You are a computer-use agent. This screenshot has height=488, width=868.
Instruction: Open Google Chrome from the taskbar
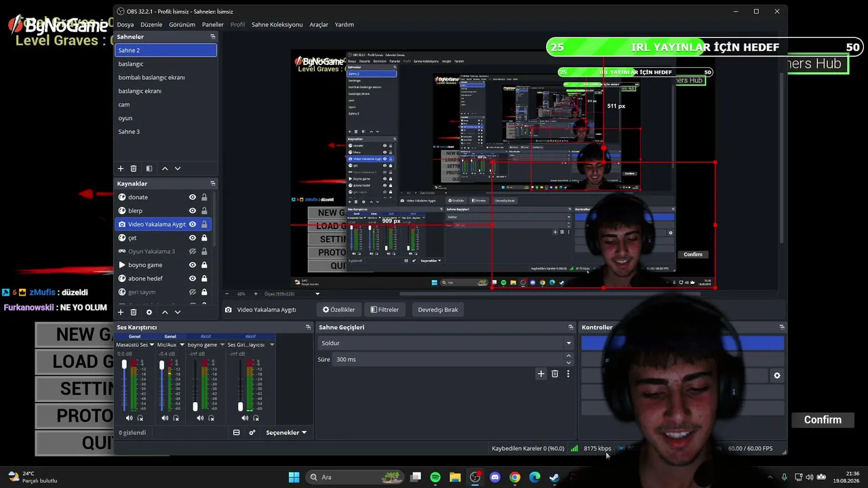click(x=515, y=477)
